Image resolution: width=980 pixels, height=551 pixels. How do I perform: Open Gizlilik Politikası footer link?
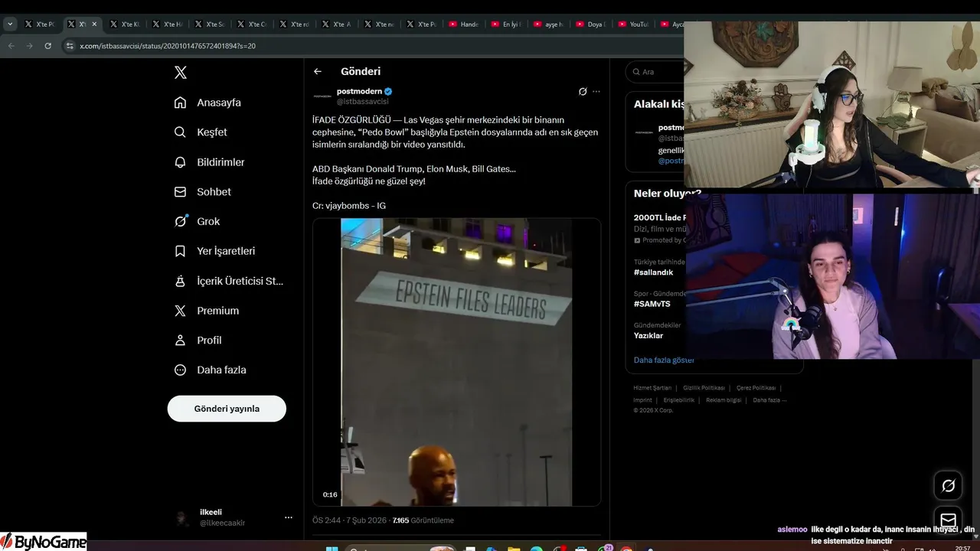(704, 388)
